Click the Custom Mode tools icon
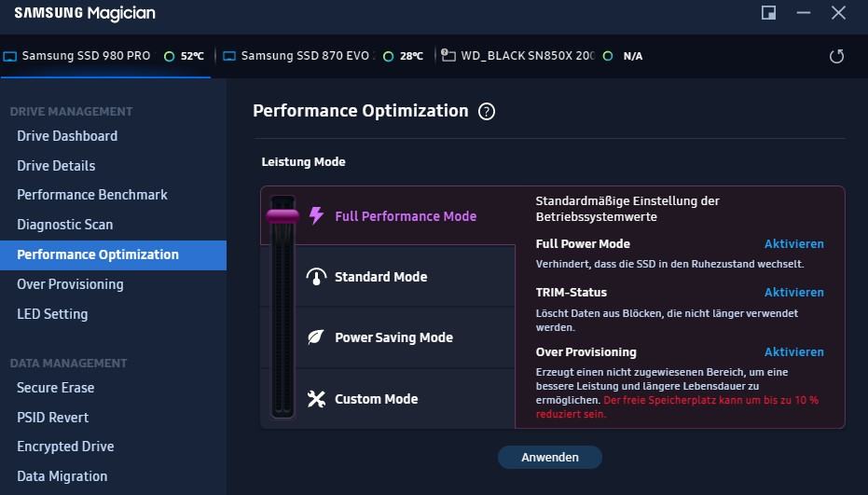The image size is (868, 495). click(x=316, y=399)
